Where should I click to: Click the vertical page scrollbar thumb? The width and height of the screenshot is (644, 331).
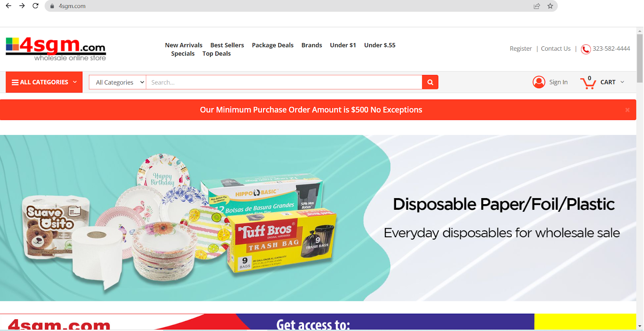tap(640, 58)
